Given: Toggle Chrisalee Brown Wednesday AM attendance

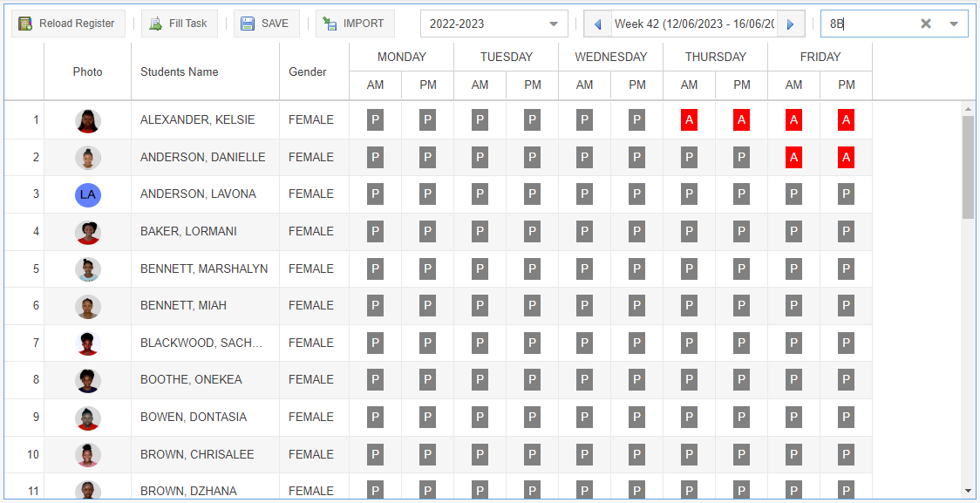Looking at the screenshot, I should tap(584, 454).
